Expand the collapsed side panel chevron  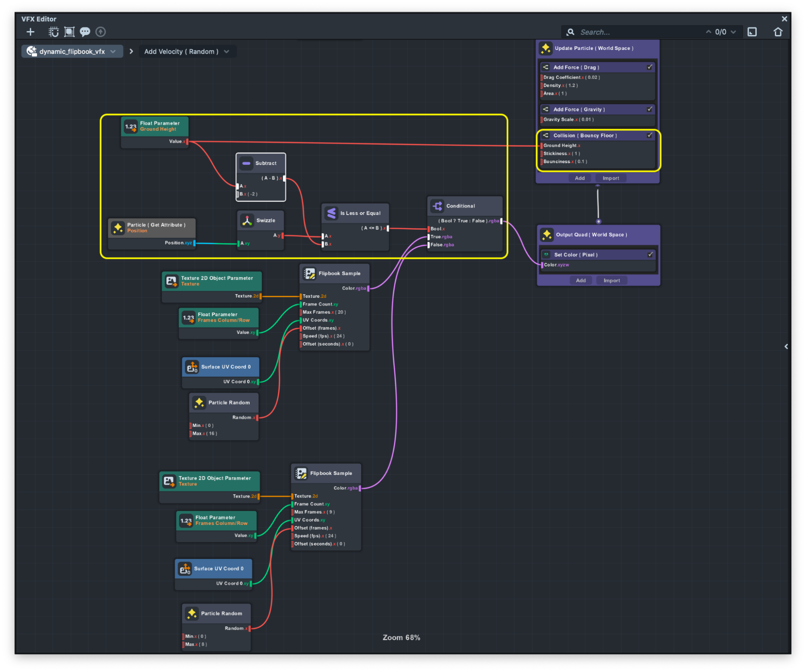click(x=786, y=346)
